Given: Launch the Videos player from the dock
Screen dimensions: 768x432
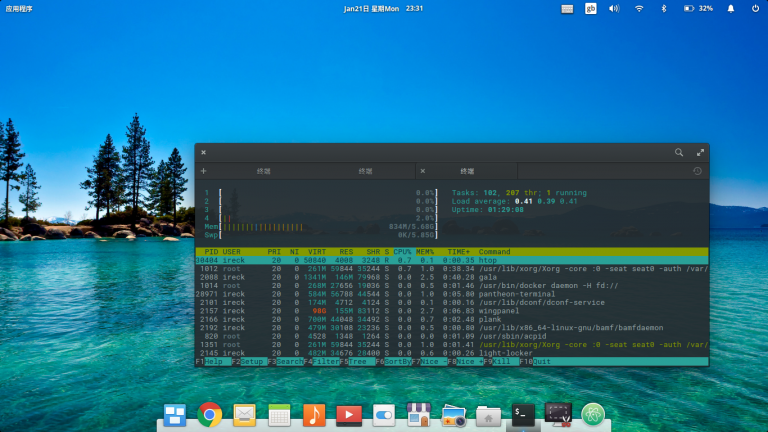Looking at the screenshot, I should [349, 415].
